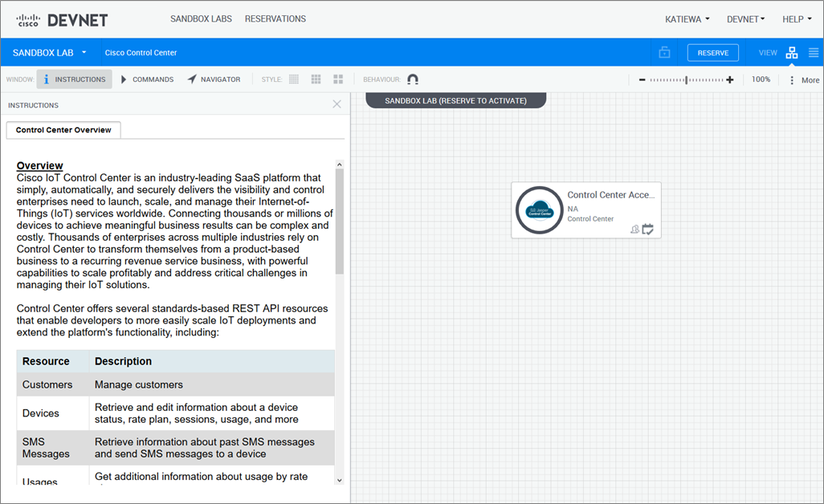Click the zoom out minus icon
The height and width of the screenshot is (504, 824).
click(642, 79)
